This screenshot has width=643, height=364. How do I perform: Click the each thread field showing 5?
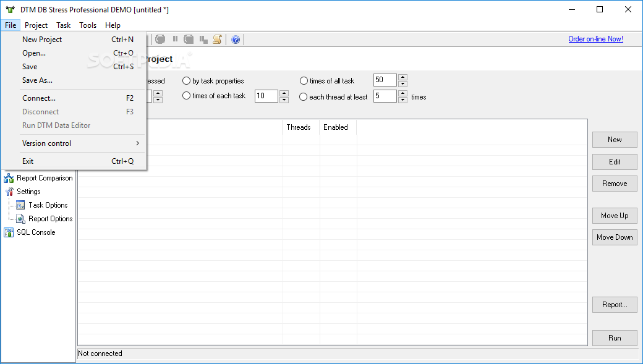tap(385, 96)
